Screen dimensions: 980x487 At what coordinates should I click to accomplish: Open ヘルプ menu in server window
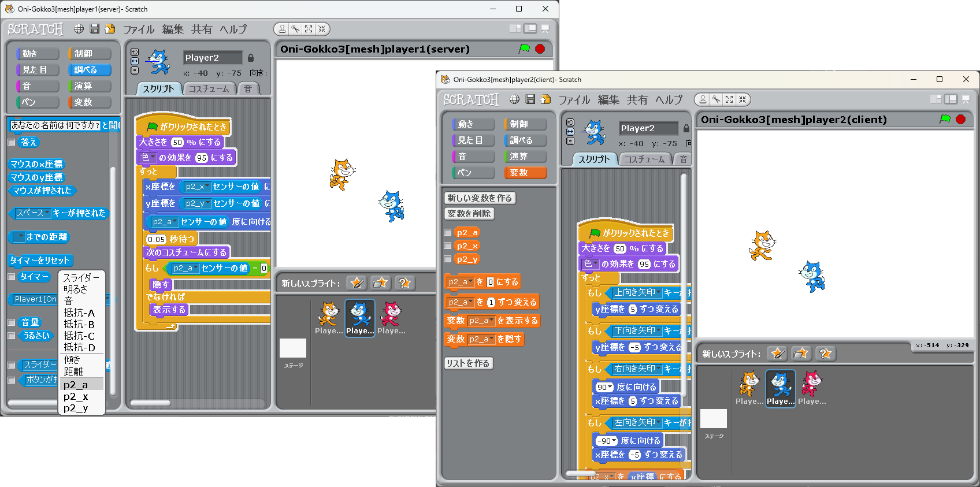233,29
